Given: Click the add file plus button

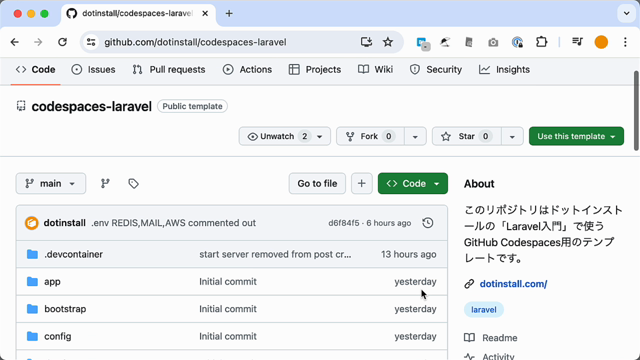Looking at the screenshot, I should click(x=362, y=184).
